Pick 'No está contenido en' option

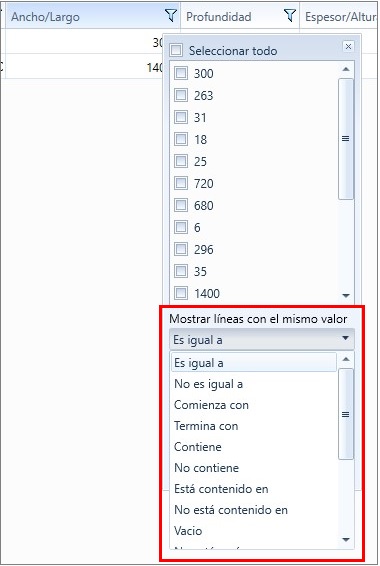pos(231,510)
